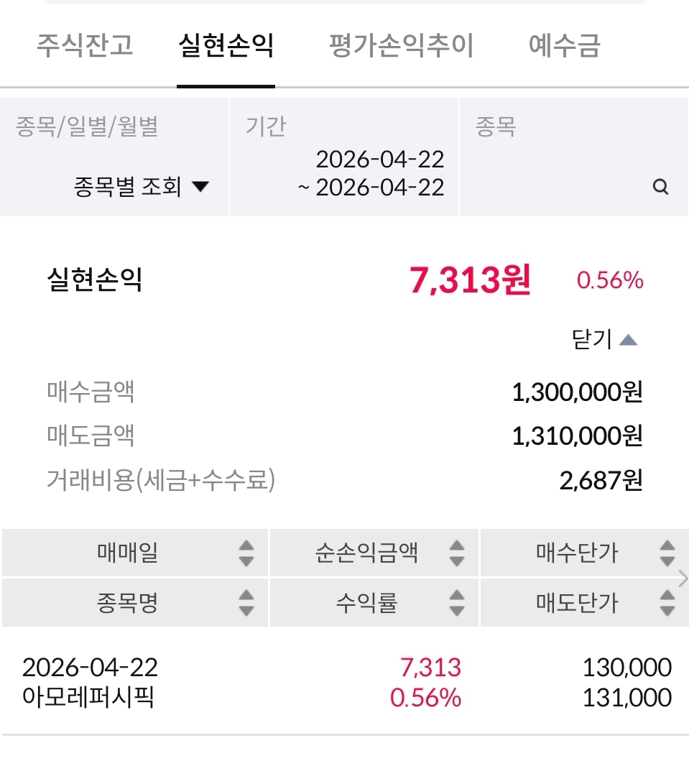Switch to the 주식잔고 tab
This screenshot has width=689, height=784.
click(x=85, y=46)
